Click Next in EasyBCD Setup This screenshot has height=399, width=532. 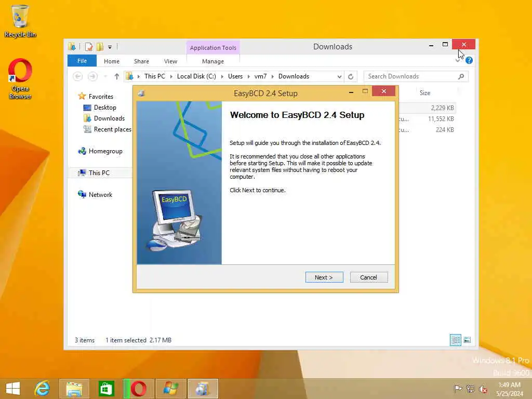pos(324,277)
